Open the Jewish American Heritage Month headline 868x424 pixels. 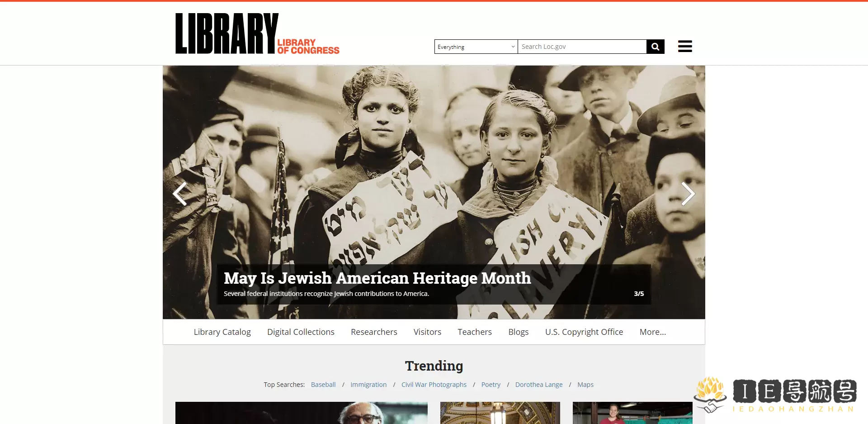click(x=377, y=278)
